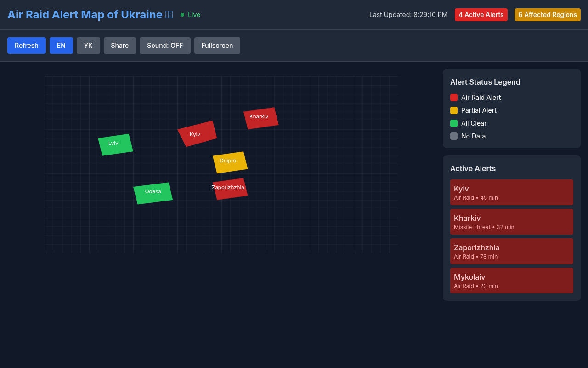The width and height of the screenshot is (588, 368).
Task: Switch language to EN
Action: [x=61, y=46]
